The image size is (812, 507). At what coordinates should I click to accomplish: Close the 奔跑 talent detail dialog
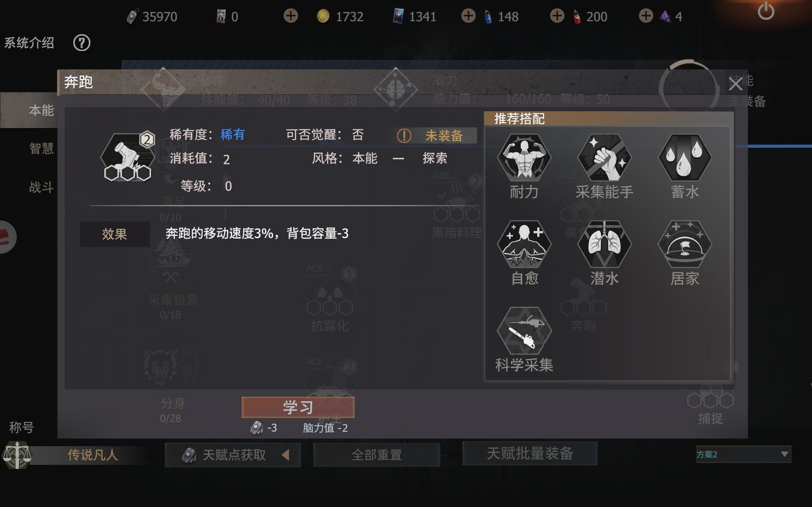click(735, 83)
